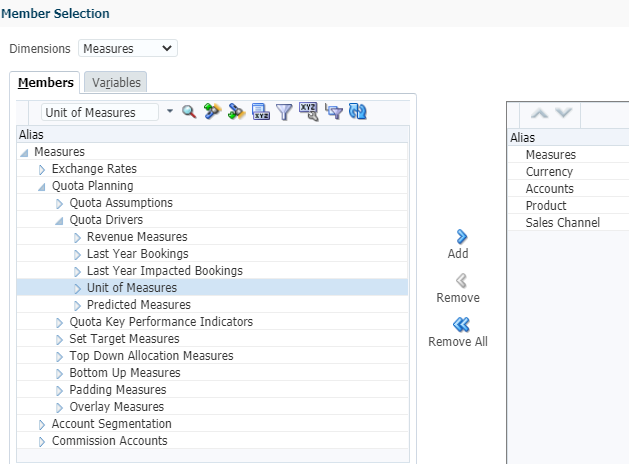Expand the Quota Assumptions node

click(59, 204)
